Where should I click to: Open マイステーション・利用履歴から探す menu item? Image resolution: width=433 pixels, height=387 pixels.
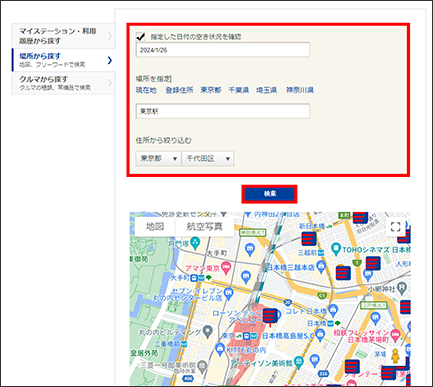(x=63, y=36)
